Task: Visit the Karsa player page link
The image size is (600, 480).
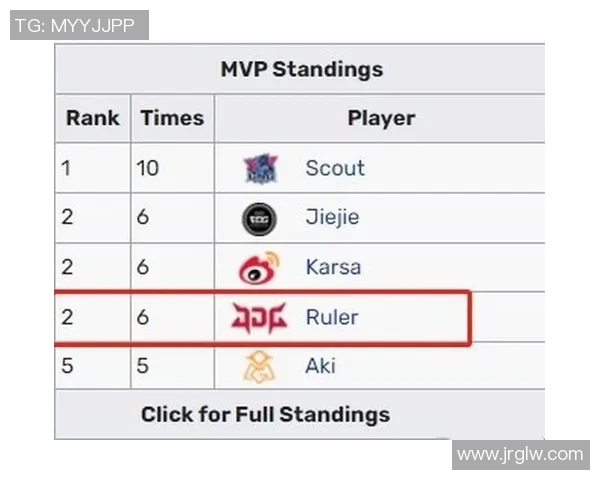Action: (333, 268)
